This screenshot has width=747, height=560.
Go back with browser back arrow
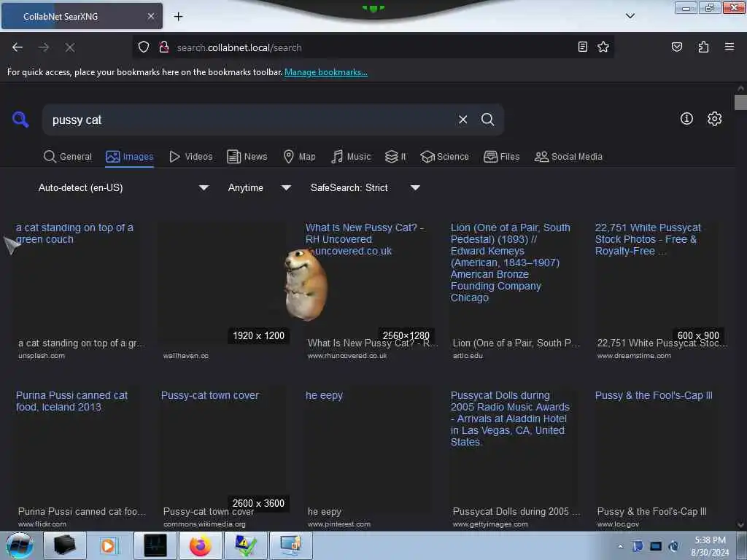click(18, 47)
